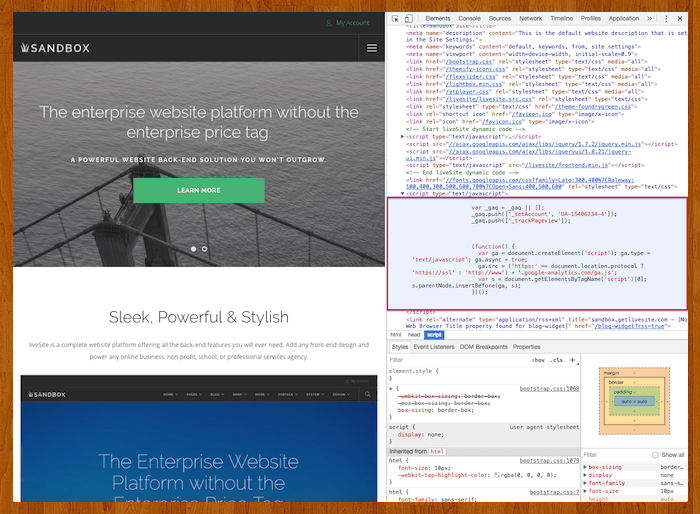Switch to the Timeline tab

pyautogui.click(x=561, y=19)
